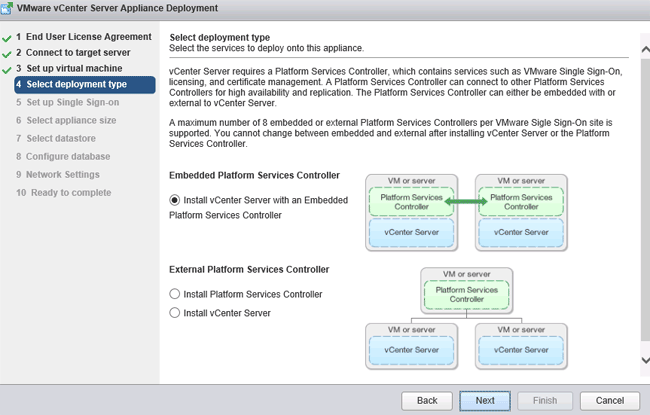Click the scrollbar up arrow
The width and height of the screenshot is (650, 415).
click(x=645, y=50)
